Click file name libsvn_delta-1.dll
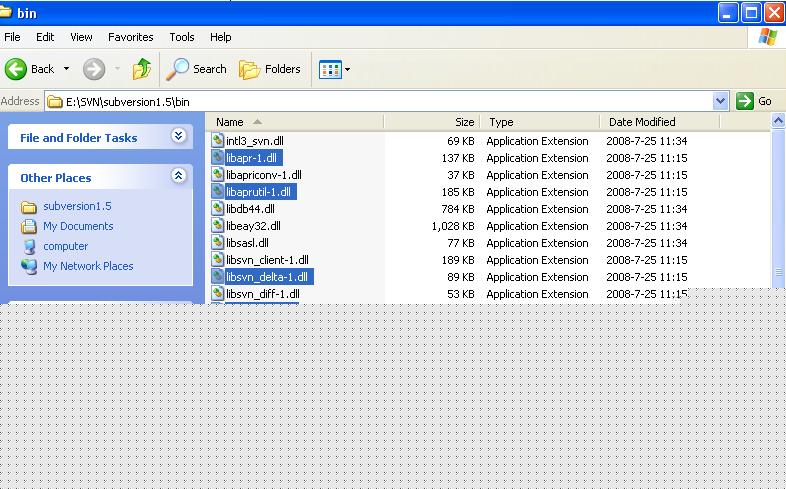 point(267,278)
